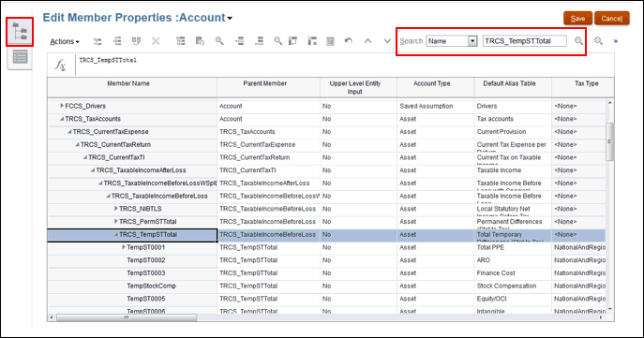Collapse the TRCS_TaxableIncomeAfterLoss node
This screenshot has width=644, height=338.
tap(93, 170)
